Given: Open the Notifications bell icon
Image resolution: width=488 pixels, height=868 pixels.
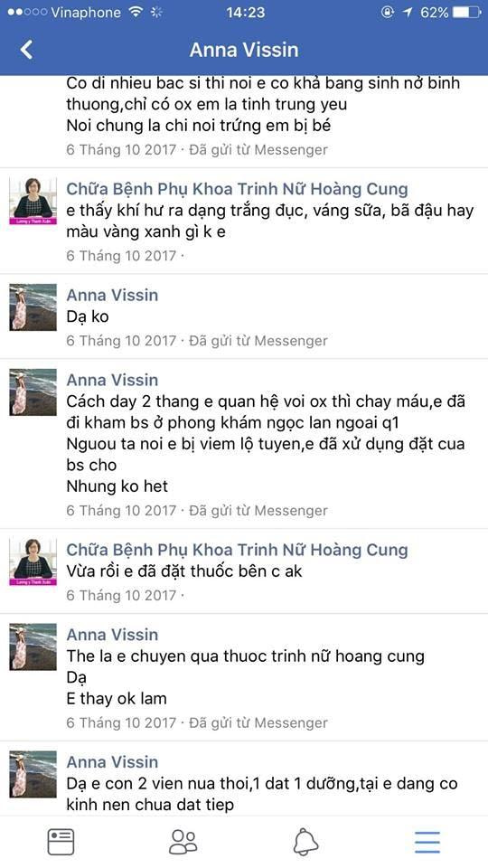Looking at the screenshot, I should click(x=305, y=842).
